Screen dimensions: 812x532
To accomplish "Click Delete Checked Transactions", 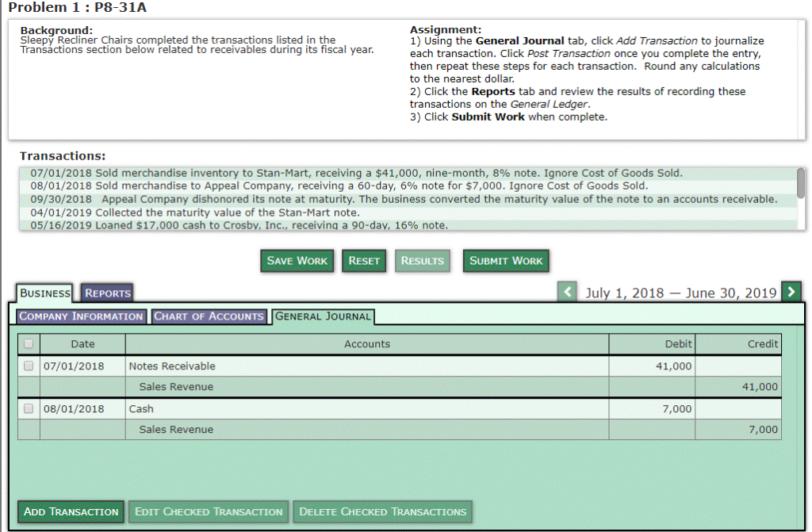I will (382, 511).
